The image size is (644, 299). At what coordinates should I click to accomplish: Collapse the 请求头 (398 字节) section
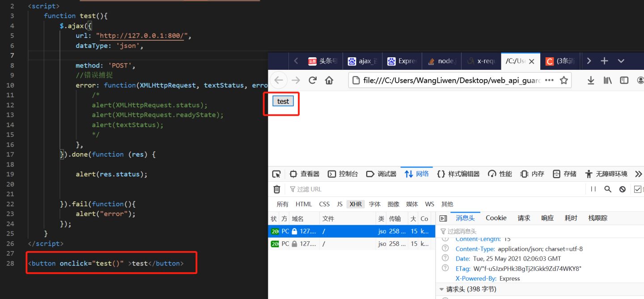coord(442,289)
